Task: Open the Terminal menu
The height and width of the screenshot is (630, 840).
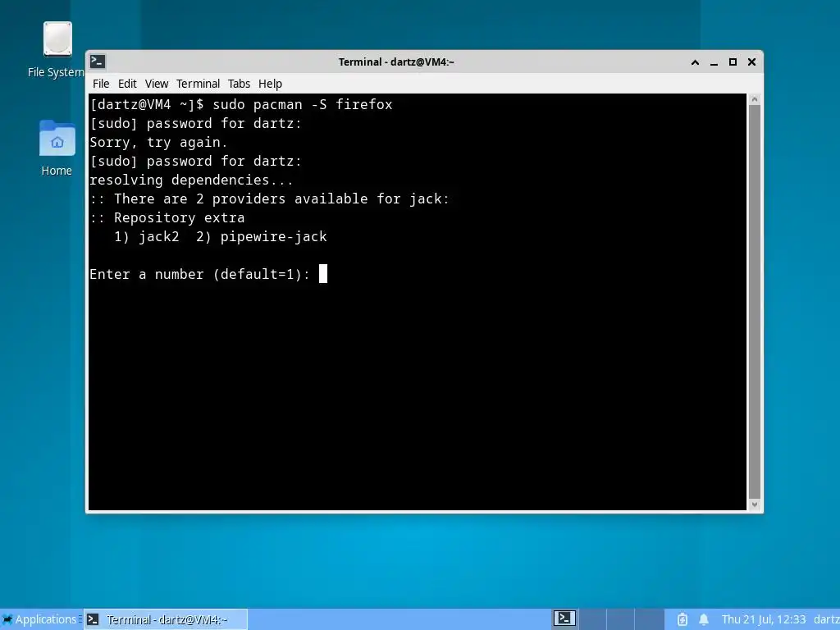Action: point(198,84)
